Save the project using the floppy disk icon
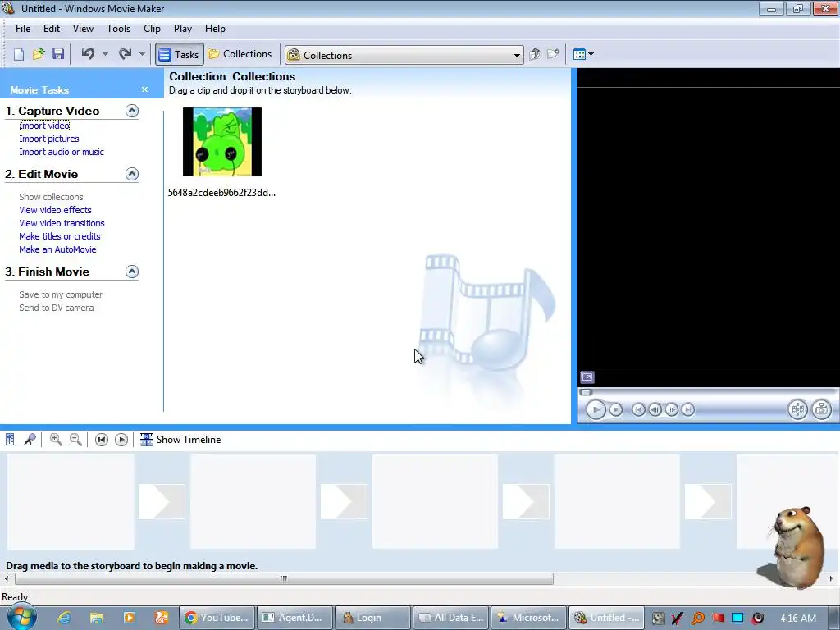840x630 pixels. [58, 54]
